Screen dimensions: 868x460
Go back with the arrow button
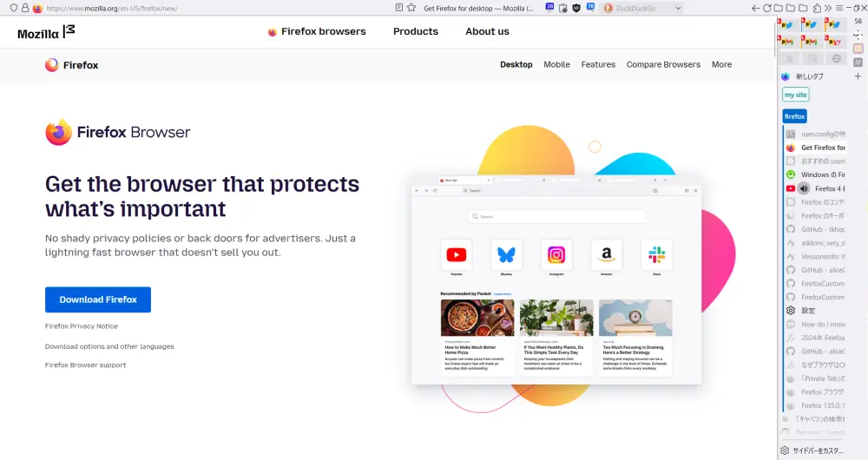756,9
